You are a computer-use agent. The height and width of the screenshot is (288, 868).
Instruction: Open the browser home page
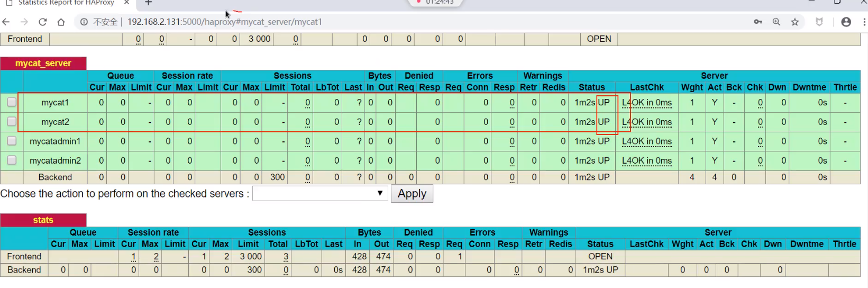[61, 22]
